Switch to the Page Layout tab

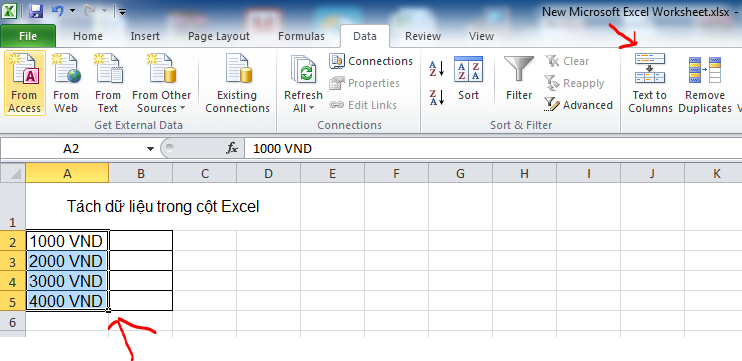[219, 36]
